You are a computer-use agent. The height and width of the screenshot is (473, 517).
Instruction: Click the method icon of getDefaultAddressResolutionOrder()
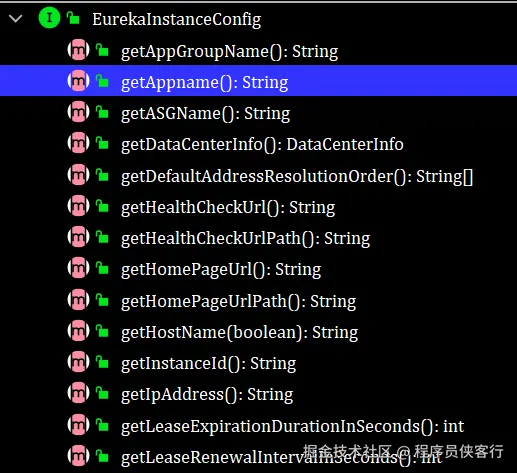78,174
